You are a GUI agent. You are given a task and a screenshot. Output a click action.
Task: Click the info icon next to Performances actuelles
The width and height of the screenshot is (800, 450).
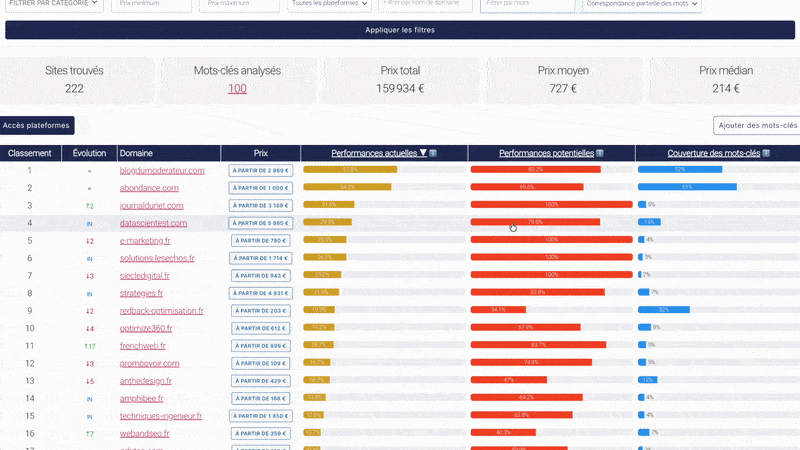point(433,153)
